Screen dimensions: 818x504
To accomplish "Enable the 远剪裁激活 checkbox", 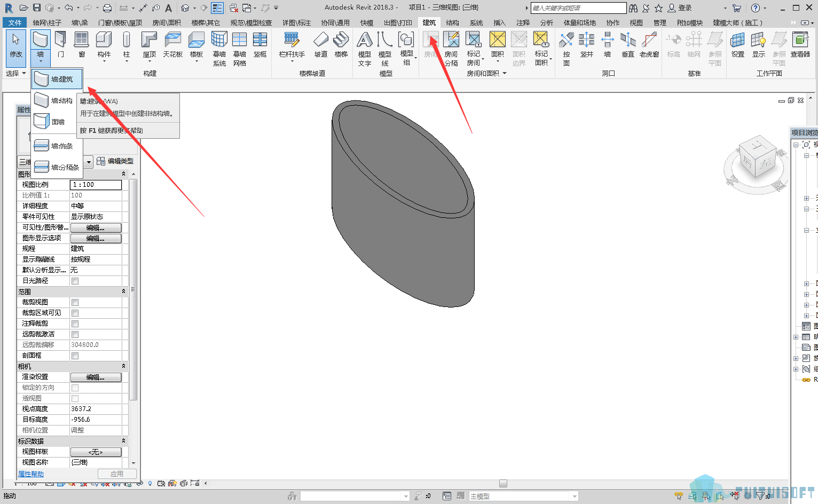I will [x=75, y=334].
